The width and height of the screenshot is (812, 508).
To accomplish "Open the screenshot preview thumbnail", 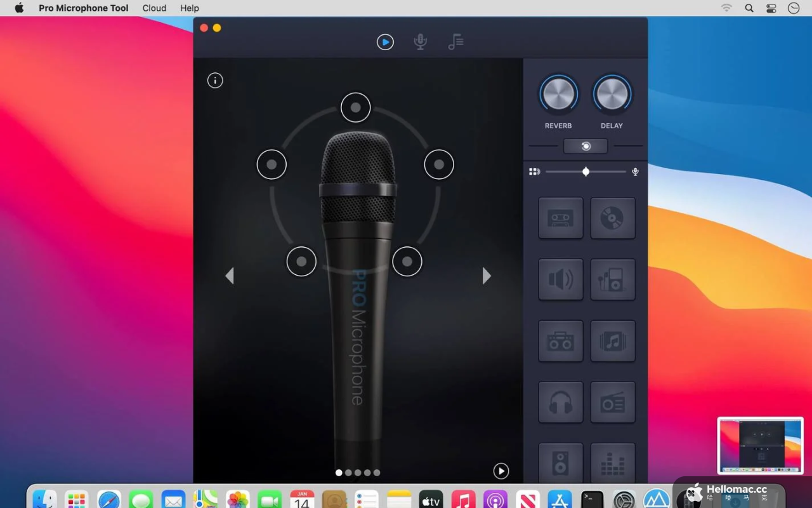I will 760,445.
